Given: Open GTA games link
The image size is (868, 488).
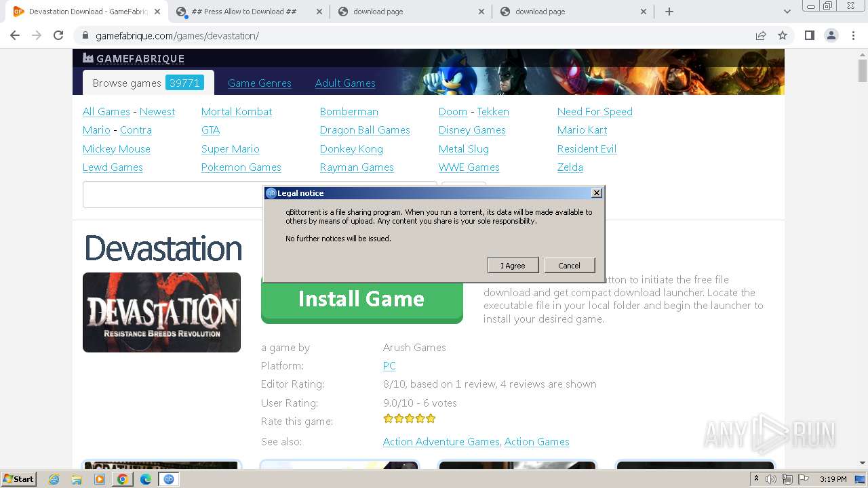Looking at the screenshot, I should tap(210, 130).
